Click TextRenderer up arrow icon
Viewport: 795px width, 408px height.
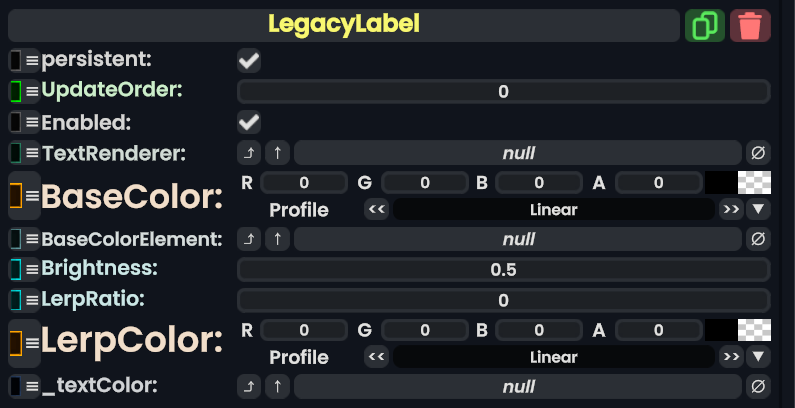point(277,153)
